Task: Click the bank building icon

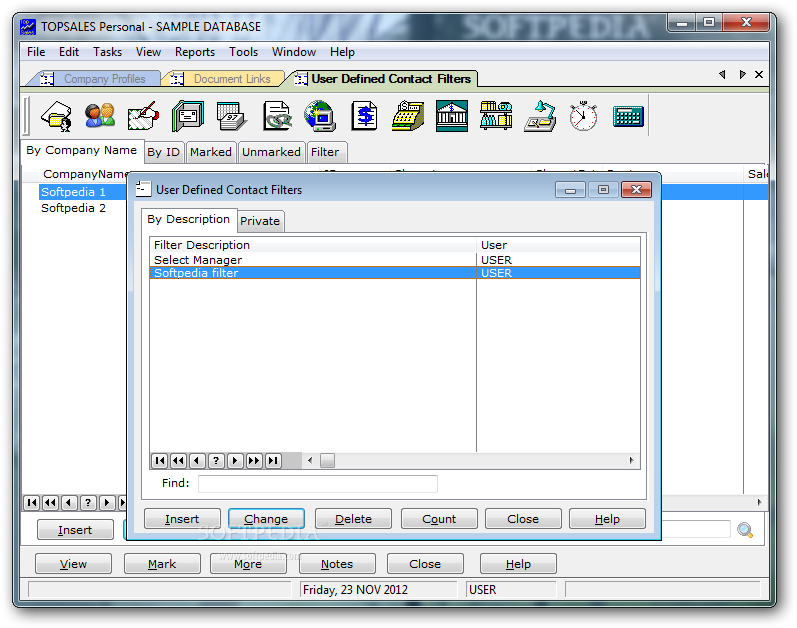Action: coord(452,116)
